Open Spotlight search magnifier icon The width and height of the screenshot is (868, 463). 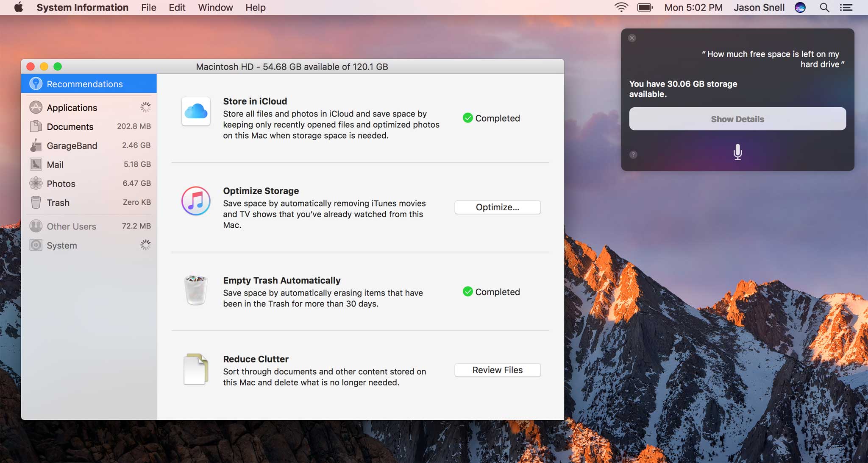click(824, 8)
